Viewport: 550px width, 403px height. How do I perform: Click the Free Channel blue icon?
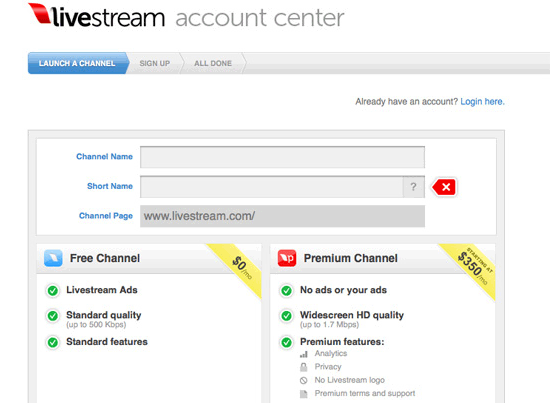pos(53,258)
